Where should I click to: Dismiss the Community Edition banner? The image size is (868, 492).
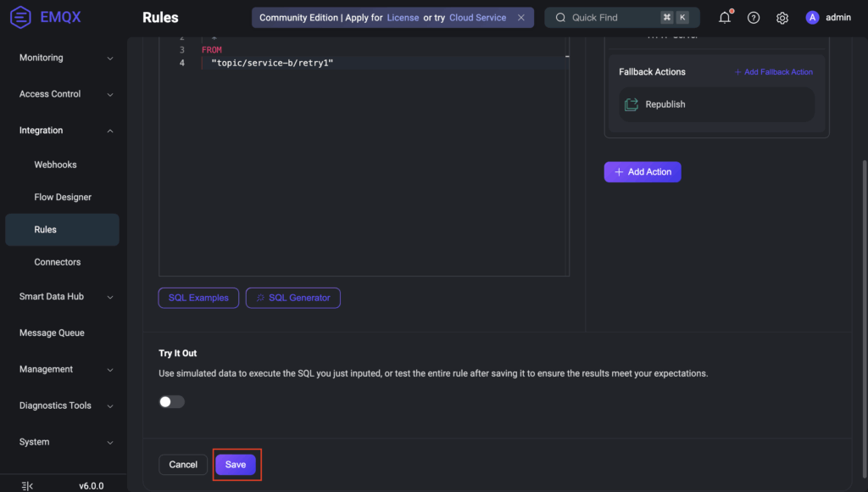click(x=521, y=18)
